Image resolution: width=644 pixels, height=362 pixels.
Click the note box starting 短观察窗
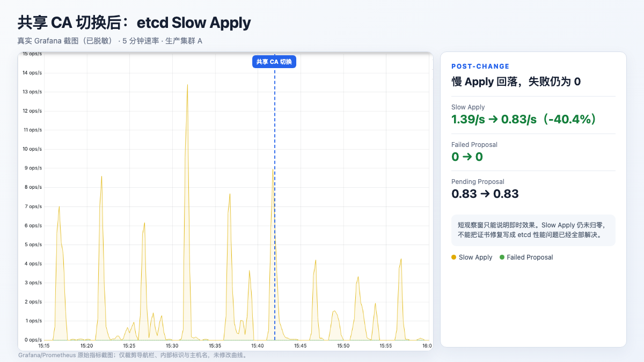click(533, 230)
